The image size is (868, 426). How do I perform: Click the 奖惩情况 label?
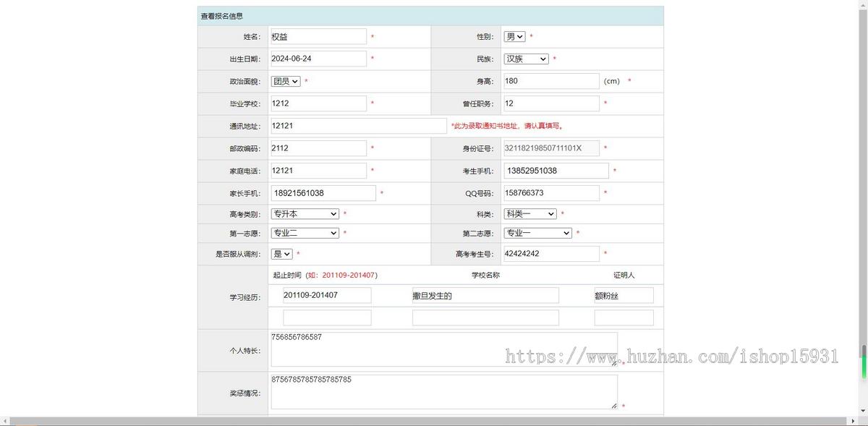click(x=244, y=393)
